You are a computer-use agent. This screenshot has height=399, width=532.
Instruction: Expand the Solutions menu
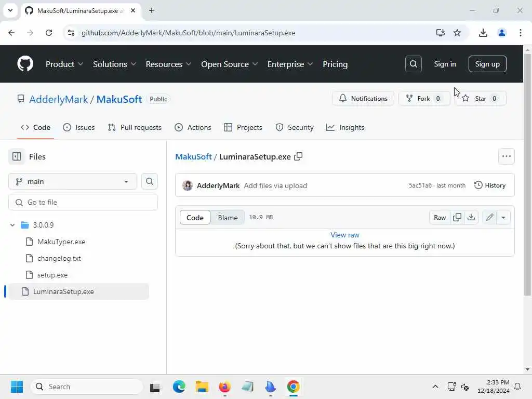click(x=114, y=64)
